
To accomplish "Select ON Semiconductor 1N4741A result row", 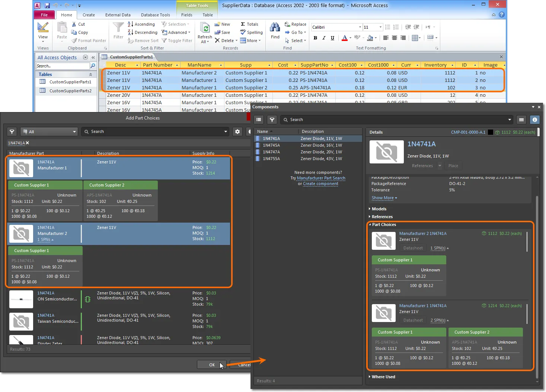I will coord(119,299).
